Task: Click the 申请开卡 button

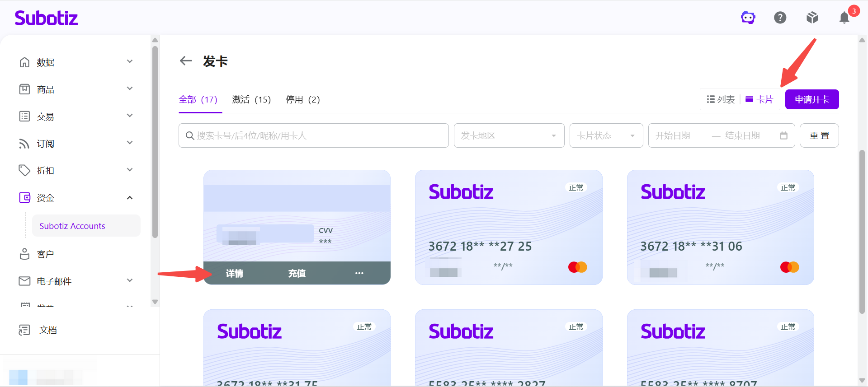Action: [812, 99]
